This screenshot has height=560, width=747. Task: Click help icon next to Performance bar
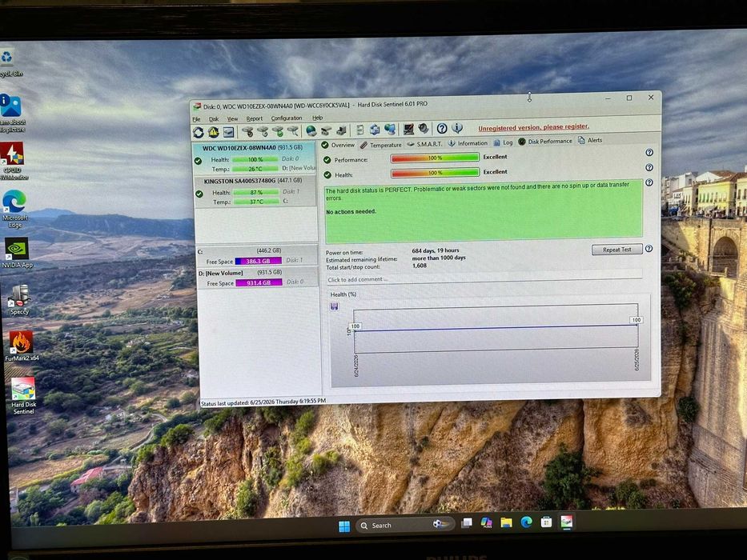[649, 152]
